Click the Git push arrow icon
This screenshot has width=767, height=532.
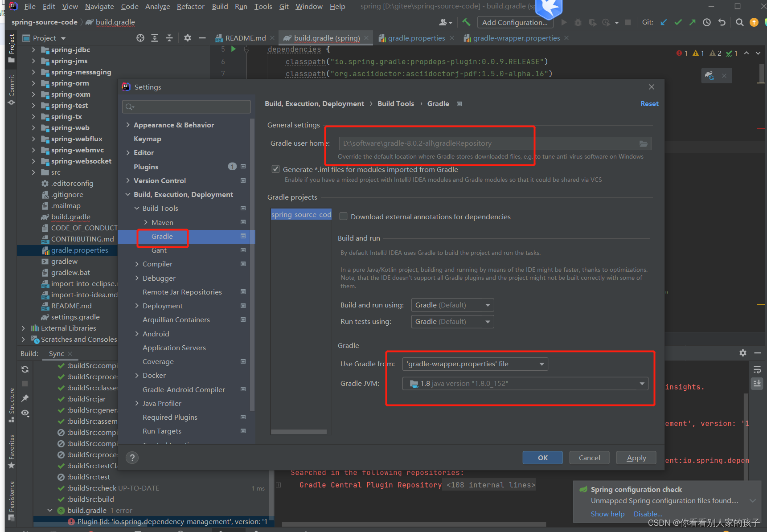pyautogui.click(x=692, y=22)
